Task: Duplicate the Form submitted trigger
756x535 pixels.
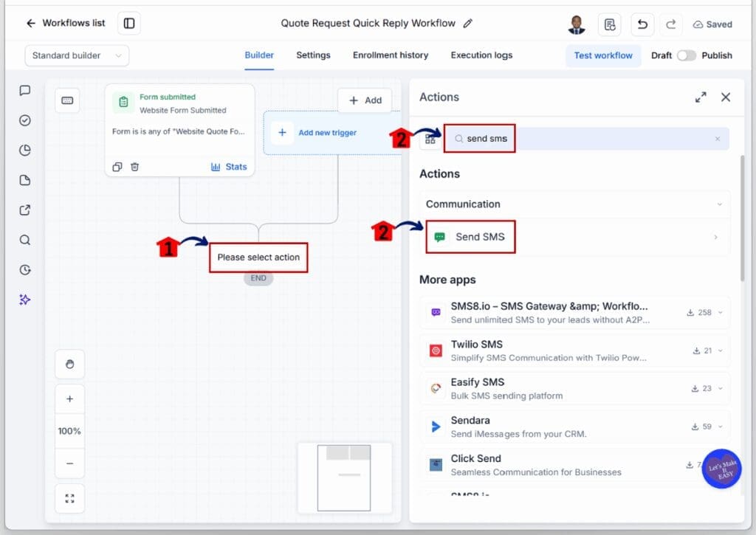Action: [x=117, y=167]
